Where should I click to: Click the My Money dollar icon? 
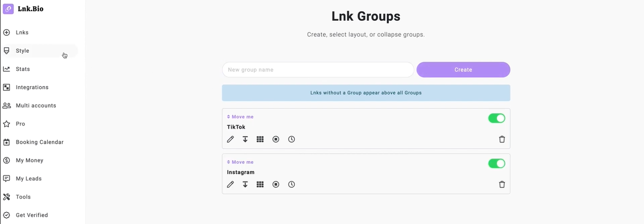coord(7,160)
